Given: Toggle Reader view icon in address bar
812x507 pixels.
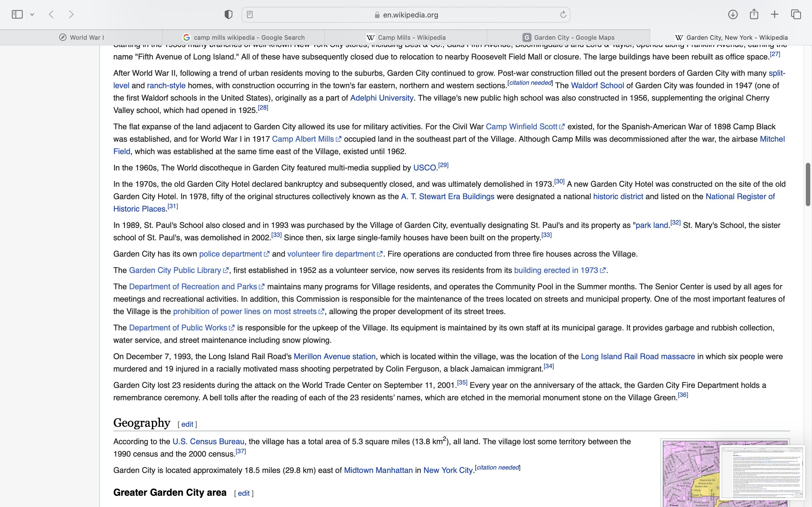Looking at the screenshot, I should pos(250,14).
